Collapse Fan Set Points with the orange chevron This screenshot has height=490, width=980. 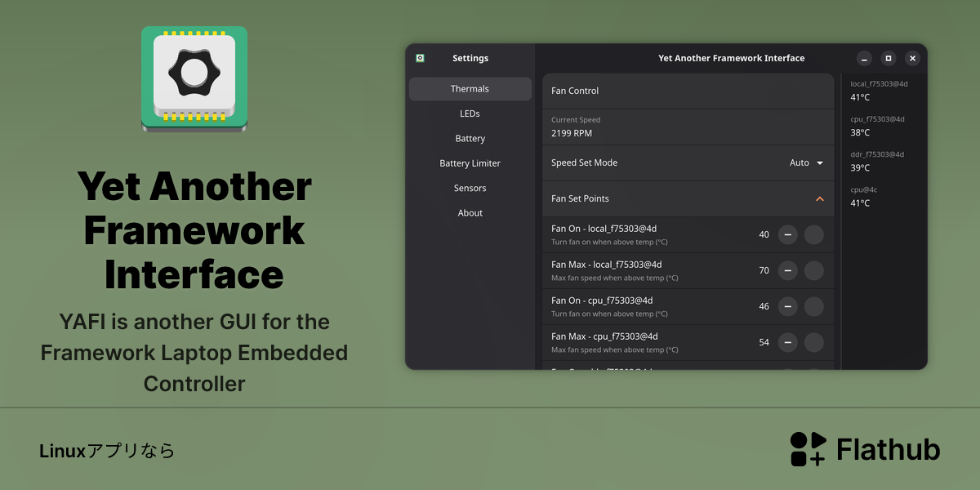pos(820,199)
